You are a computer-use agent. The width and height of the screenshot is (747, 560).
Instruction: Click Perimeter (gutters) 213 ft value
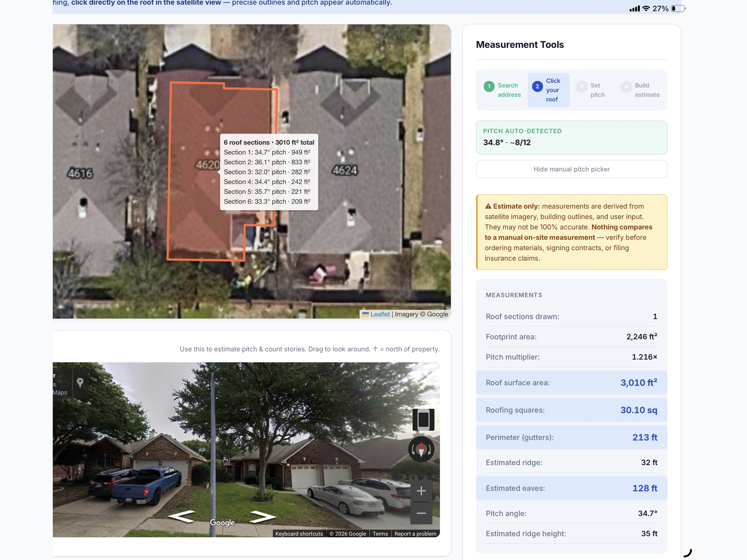[645, 437]
